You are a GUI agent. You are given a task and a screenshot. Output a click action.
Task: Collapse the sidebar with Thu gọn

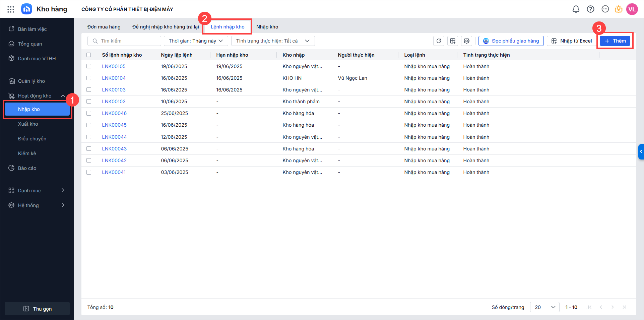(x=37, y=309)
